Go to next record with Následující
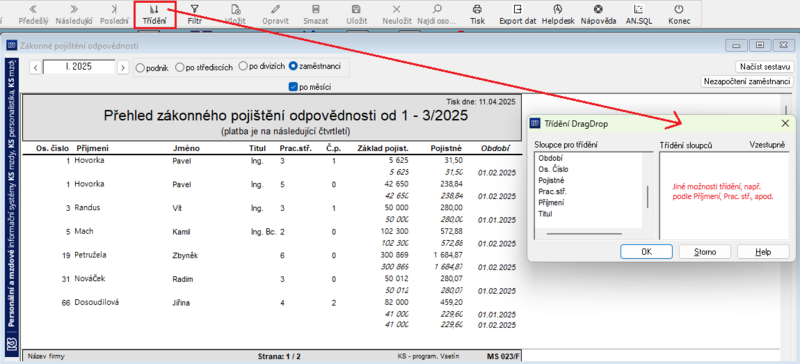 coord(73,14)
